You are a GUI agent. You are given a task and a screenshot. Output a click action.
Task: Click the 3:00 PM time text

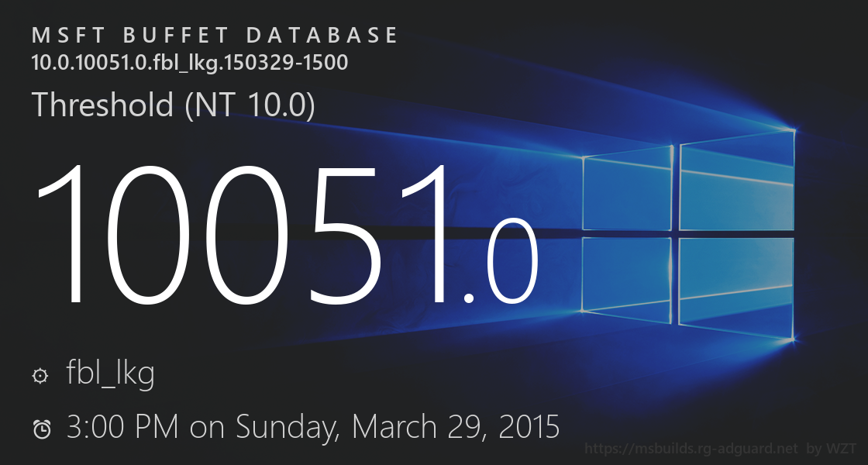coord(123,427)
